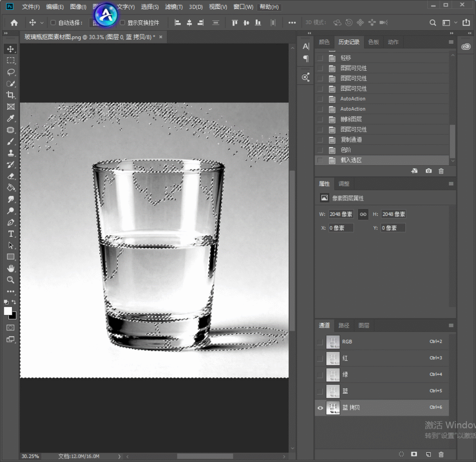This screenshot has width=476, height=462.
Task: Open Properties panel flyout menu
Action: click(x=451, y=183)
